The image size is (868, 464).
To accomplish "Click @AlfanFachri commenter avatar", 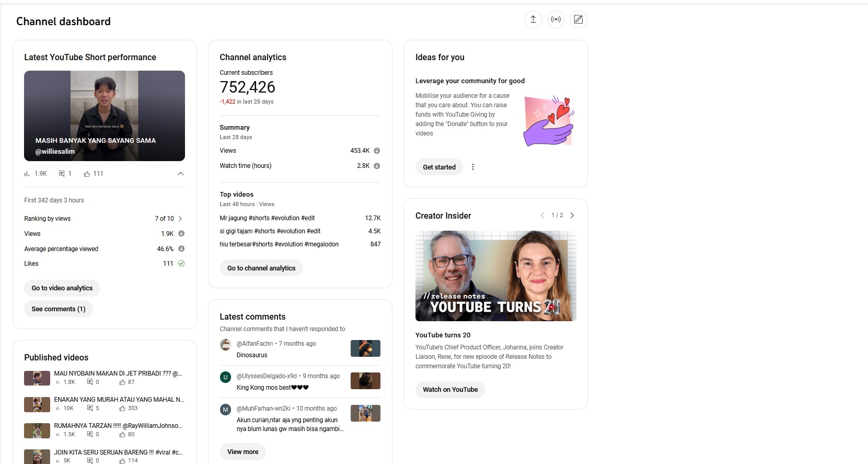I will [226, 345].
